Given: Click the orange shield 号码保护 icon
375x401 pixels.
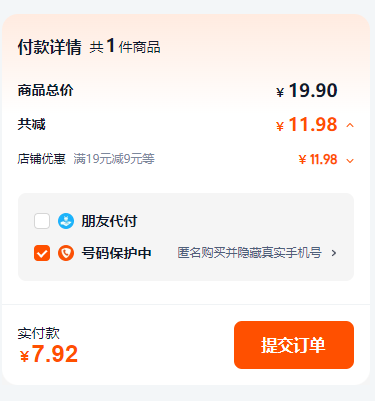Looking at the screenshot, I should 66,253.
